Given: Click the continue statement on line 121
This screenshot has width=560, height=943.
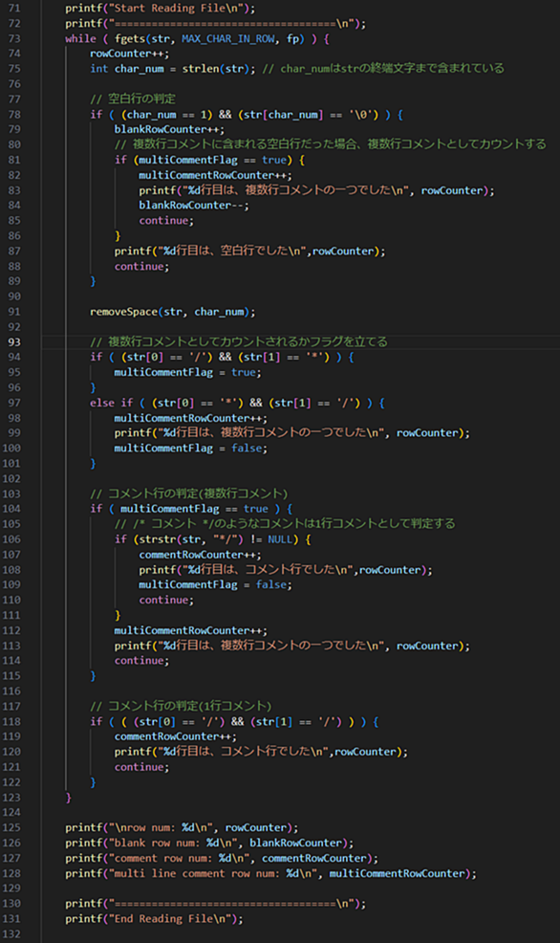Looking at the screenshot, I should [x=141, y=767].
